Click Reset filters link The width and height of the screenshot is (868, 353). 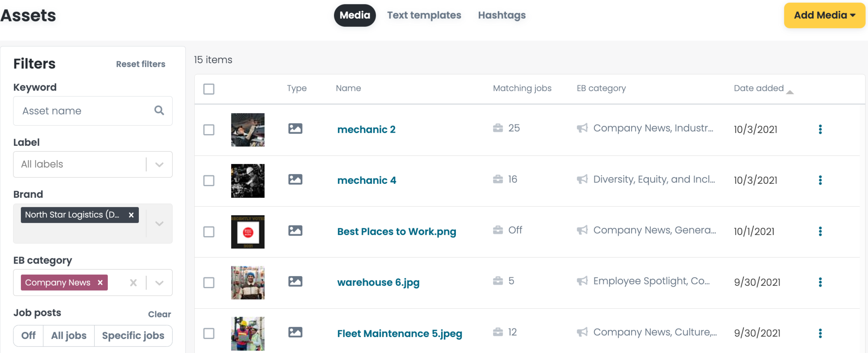click(x=140, y=64)
